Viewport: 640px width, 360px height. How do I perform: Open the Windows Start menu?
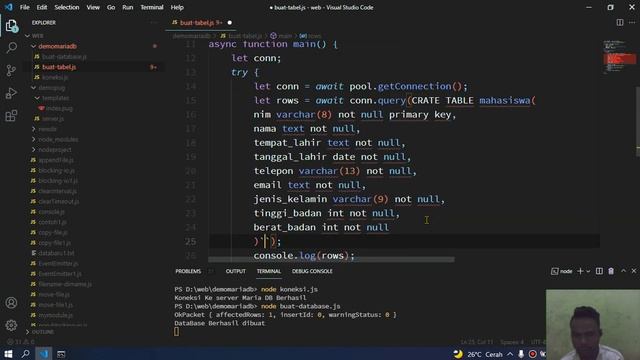(x=8, y=354)
